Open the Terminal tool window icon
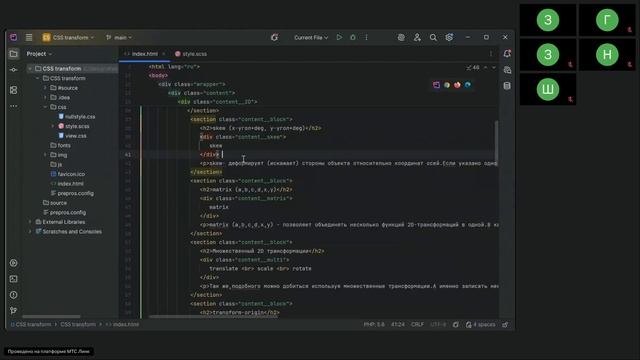 tap(13, 279)
